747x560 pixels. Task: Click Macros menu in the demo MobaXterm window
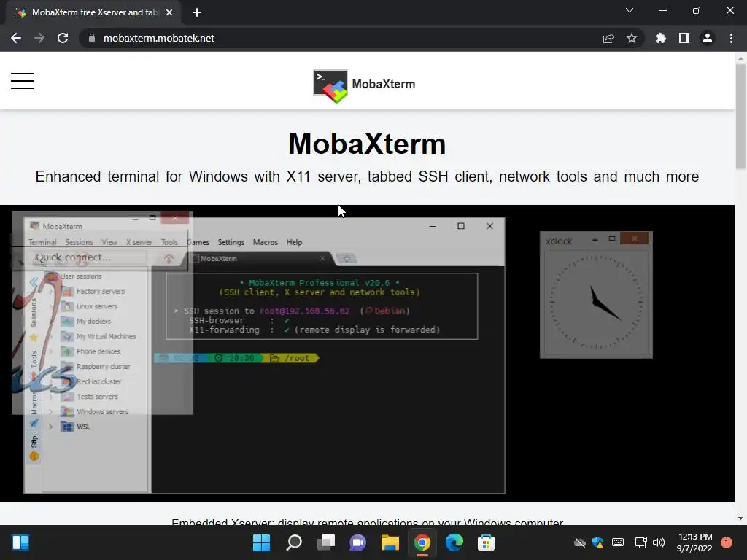pyautogui.click(x=266, y=242)
